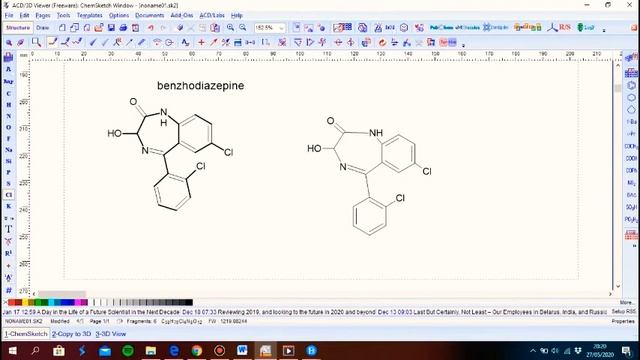Print the document
This screenshot has height=360, width=640.
pyautogui.click(x=123, y=28)
